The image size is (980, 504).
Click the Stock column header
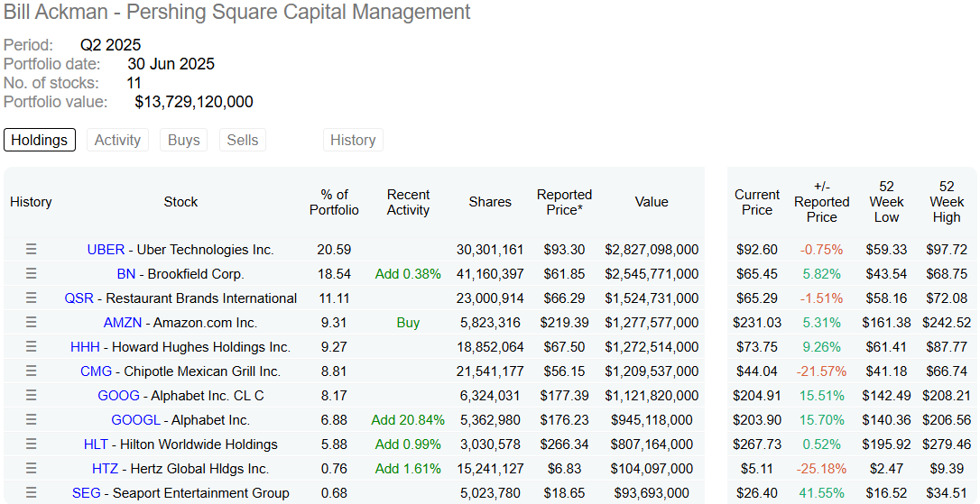click(x=180, y=202)
